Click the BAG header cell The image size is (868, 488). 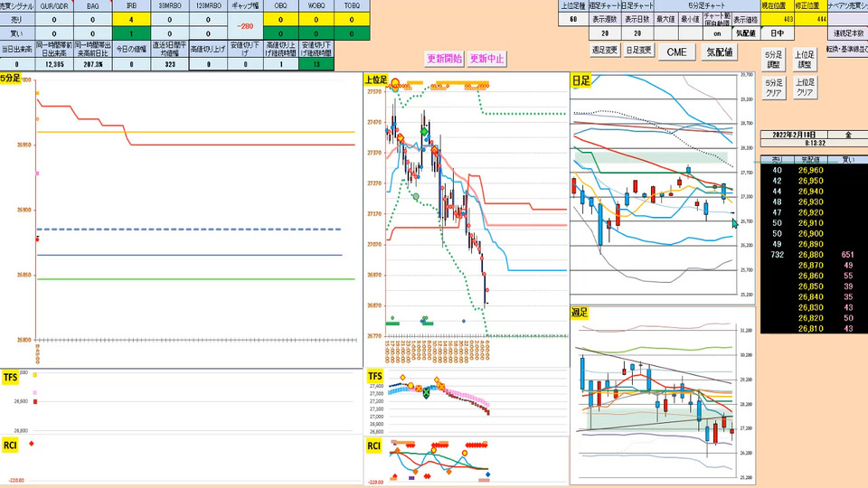point(92,5)
